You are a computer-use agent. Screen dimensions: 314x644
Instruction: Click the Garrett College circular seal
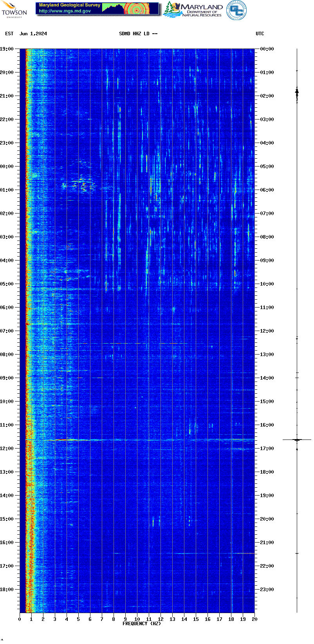236,10
